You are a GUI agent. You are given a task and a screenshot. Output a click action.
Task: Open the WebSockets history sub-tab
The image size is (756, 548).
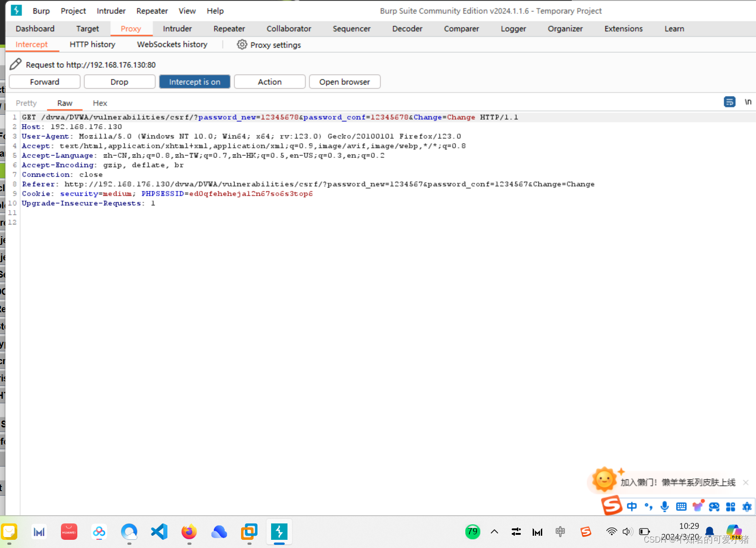point(172,44)
